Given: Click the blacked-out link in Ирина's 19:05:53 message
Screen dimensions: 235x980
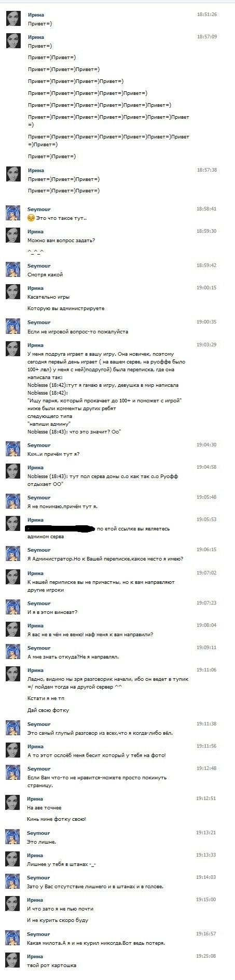Looking at the screenshot, I should click(61, 529).
